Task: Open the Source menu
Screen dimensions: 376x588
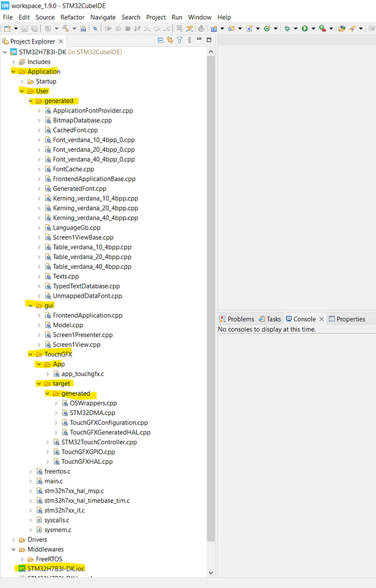Action: pos(45,17)
